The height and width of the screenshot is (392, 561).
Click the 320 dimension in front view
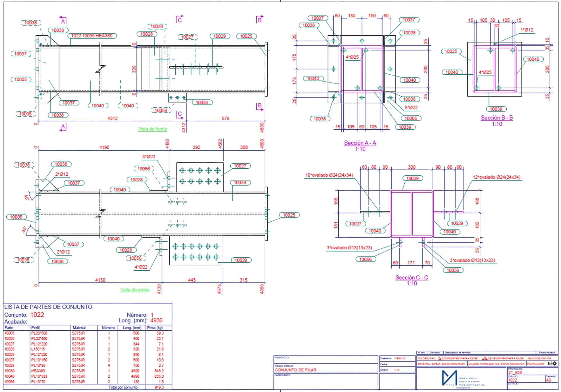click(134, 69)
